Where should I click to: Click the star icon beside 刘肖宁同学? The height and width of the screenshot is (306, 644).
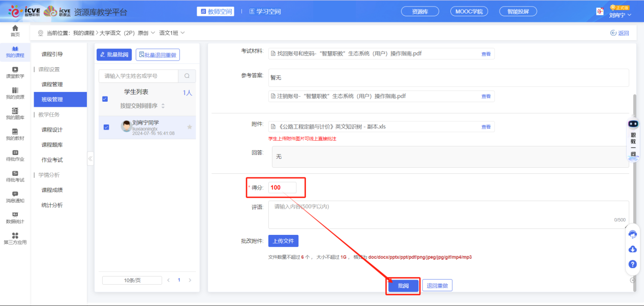pyautogui.click(x=190, y=127)
